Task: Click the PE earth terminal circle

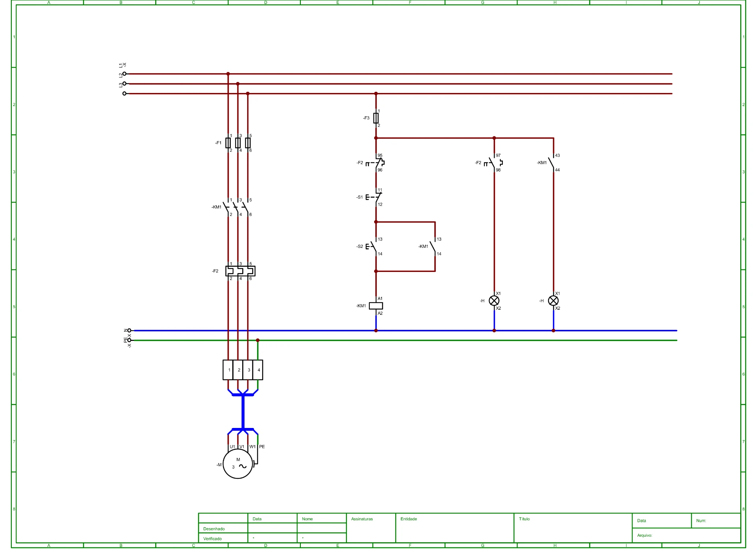Action: click(x=129, y=340)
